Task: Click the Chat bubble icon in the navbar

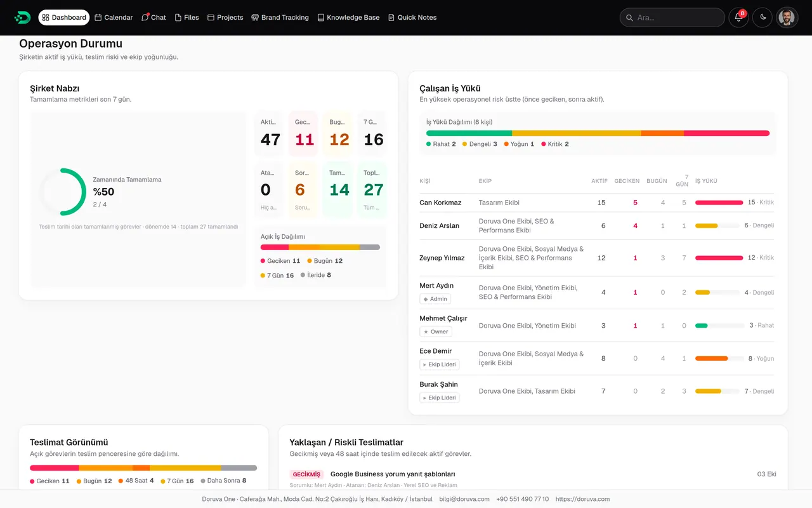Action: (145, 18)
